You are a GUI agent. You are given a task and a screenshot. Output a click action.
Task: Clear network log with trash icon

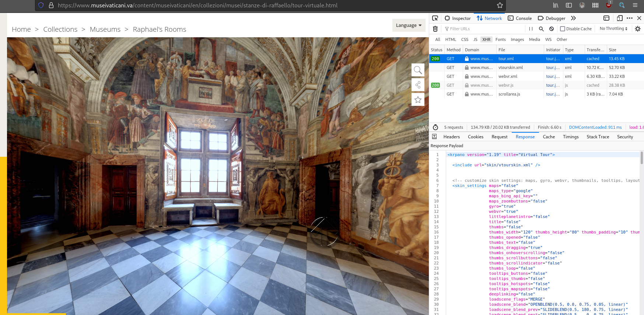[x=435, y=29]
